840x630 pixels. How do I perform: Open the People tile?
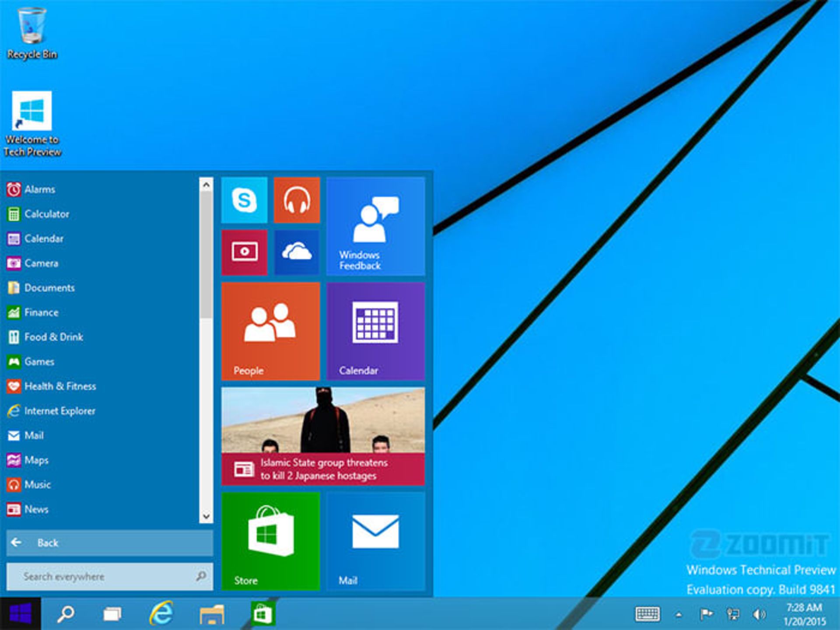(x=270, y=331)
